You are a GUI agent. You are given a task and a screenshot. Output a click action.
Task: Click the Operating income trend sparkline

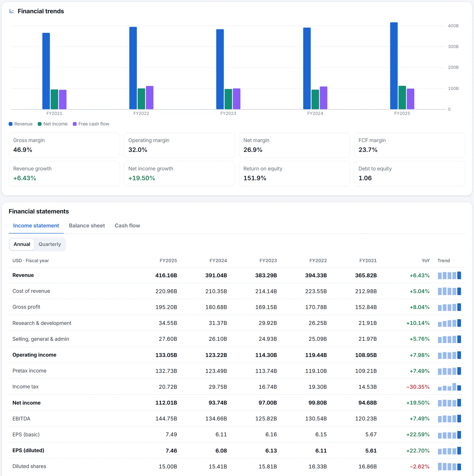(449, 355)
